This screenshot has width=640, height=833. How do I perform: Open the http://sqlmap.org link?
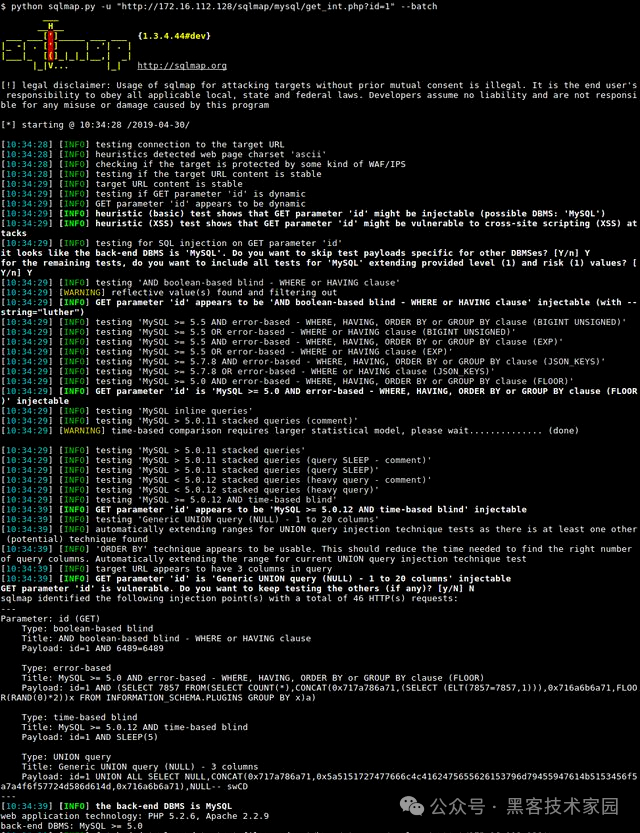(x=182, y=66)
